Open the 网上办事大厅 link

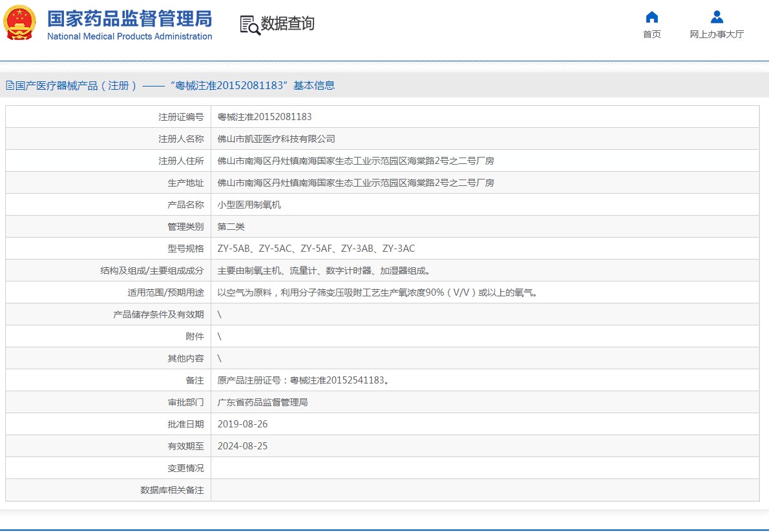pyautogui.click(x=717, y=34)
